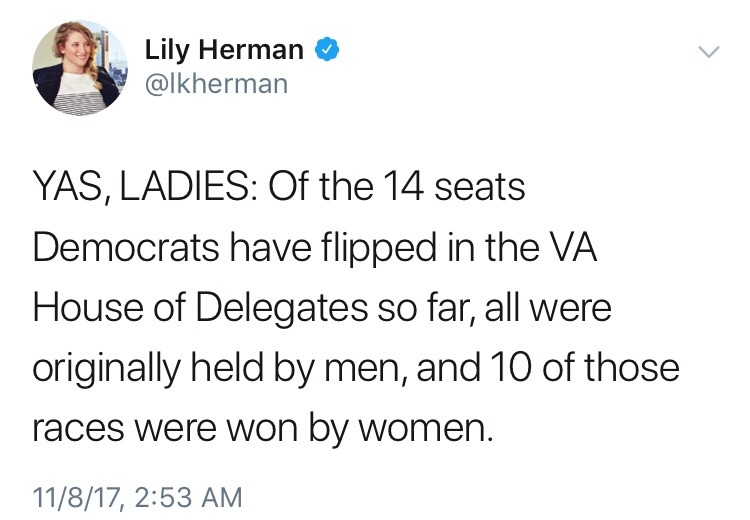Click the blue verified badge
Image resolution: width=750 pixels, height=520 pixels.
[326, 49]
